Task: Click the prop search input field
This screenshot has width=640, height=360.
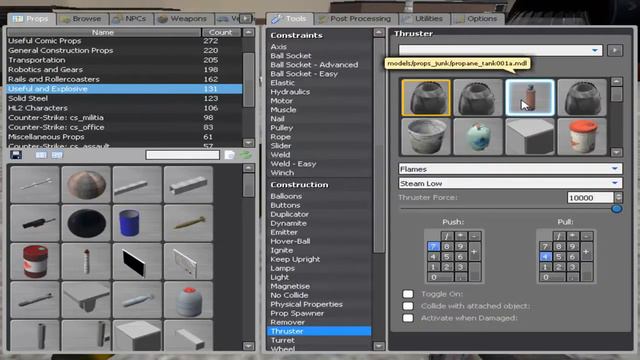Action: point(182,155)
